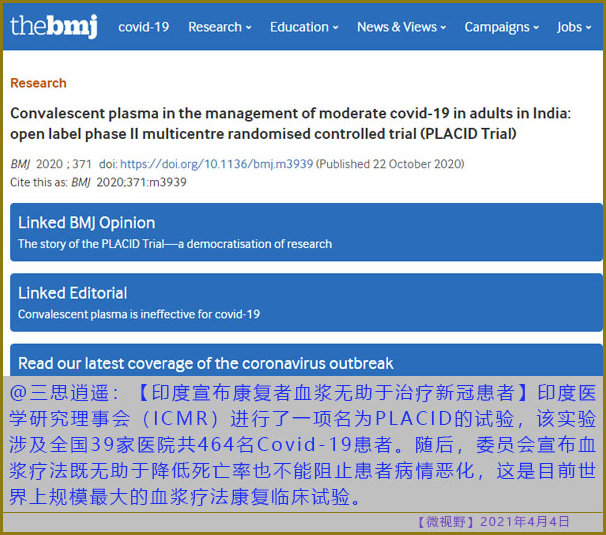This screenshot has height=535, width=606.
Task: Expand the News & Views chevron
Action: pos(443,28)
